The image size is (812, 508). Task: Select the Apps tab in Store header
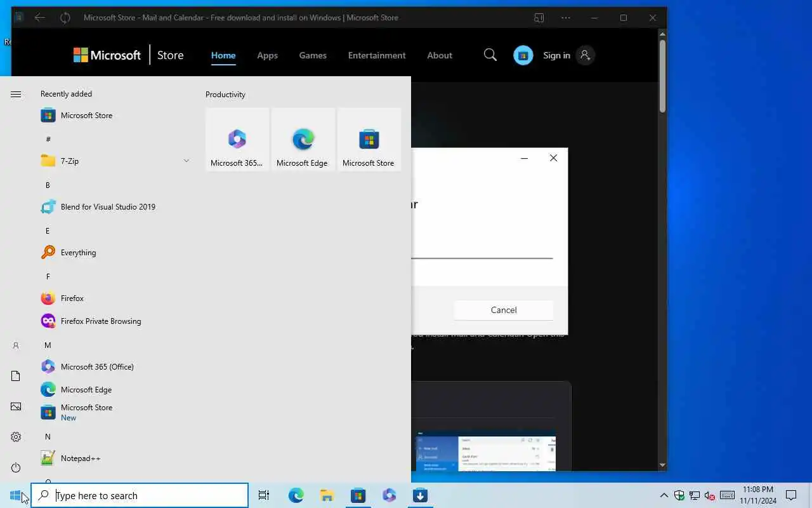(267, 55)
